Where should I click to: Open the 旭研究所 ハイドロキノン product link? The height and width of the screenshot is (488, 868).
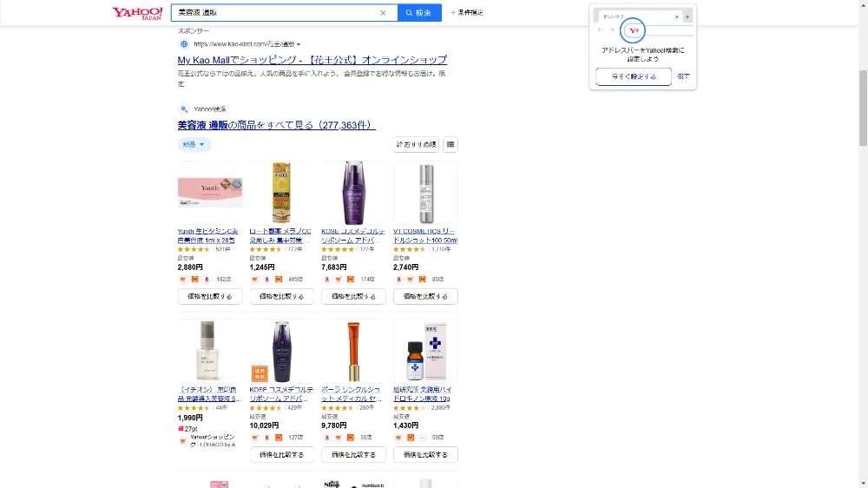coord(423,394)
